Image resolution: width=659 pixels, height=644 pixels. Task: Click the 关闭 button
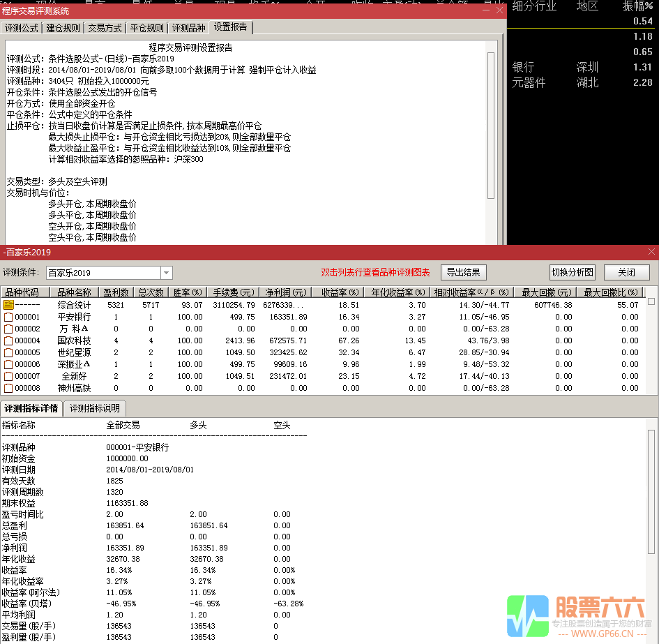(626, 272)
